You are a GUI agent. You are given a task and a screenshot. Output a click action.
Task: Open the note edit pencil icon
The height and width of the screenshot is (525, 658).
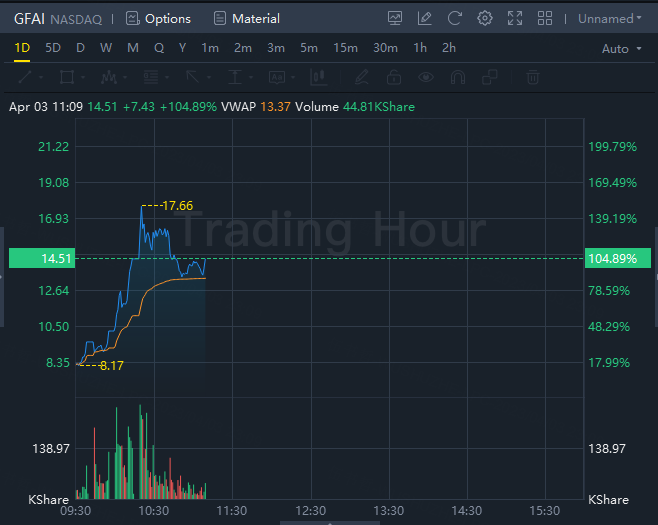coord(424,18)
